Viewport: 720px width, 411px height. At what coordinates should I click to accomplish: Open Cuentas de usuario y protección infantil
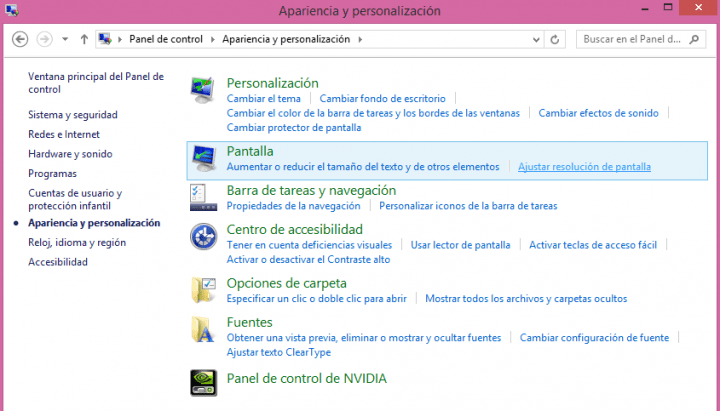(75, 199)
